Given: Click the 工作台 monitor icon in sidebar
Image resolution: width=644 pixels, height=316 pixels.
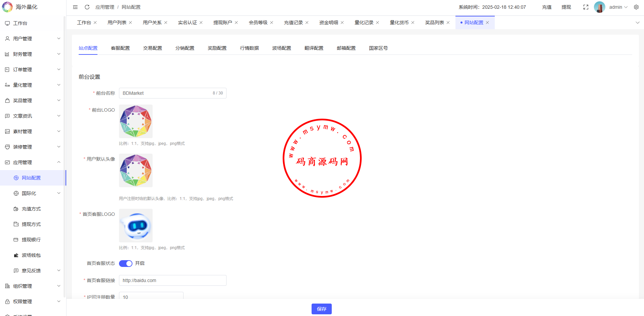Looking at the screenshot, I should [x=7, y=23].
